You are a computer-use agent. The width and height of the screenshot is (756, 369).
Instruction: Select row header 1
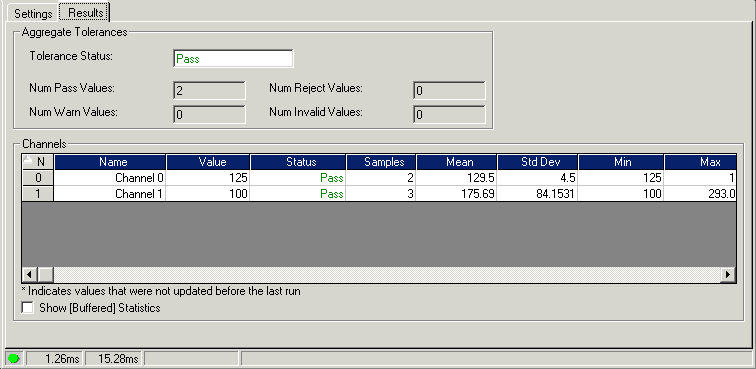pyautogui.click(x=38, y=194)
